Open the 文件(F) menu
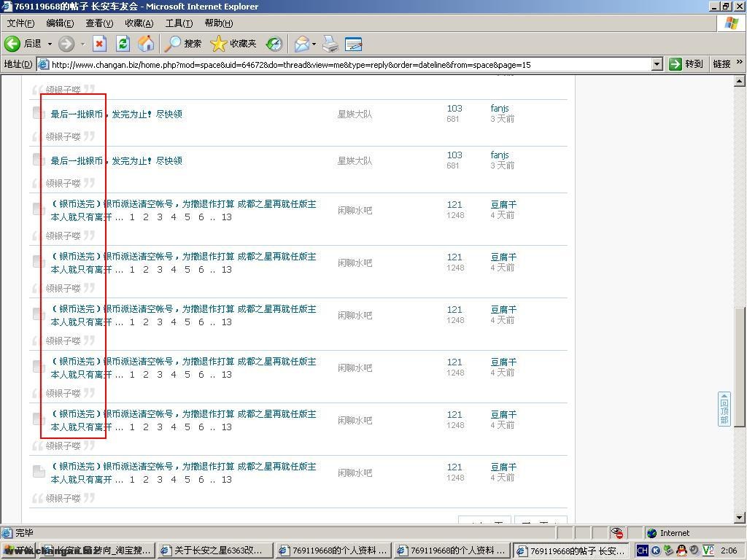Screen dimensions: 747x560 click(20, 23)
